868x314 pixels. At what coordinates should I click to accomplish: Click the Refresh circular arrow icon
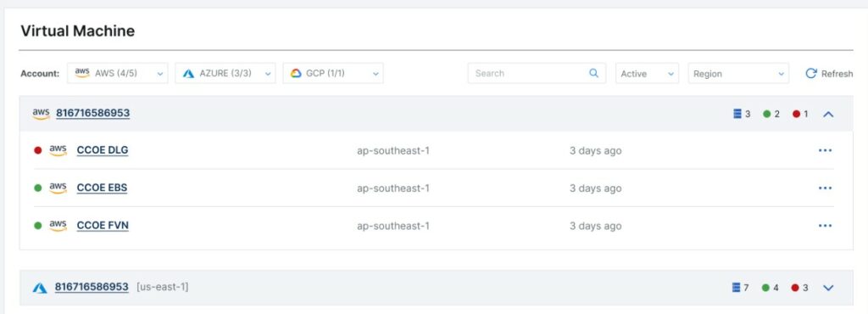click(x=811, y=74)
